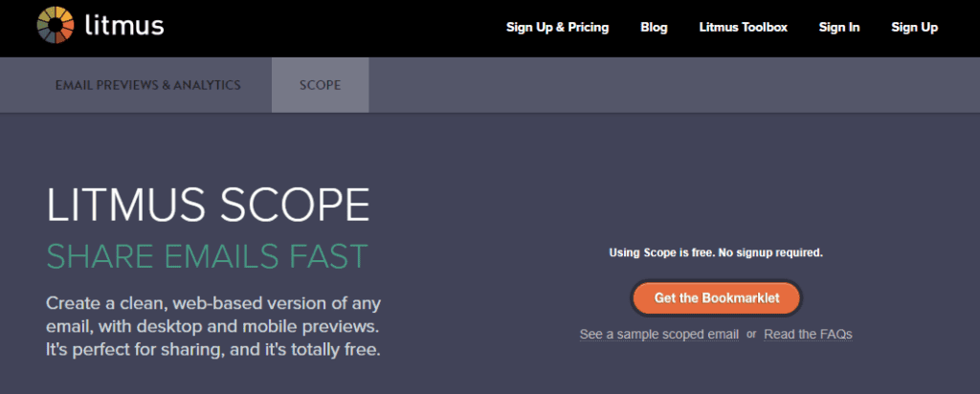Click the Litmus color wheel logo icon

pyautogui.click(x=56, y=26)
